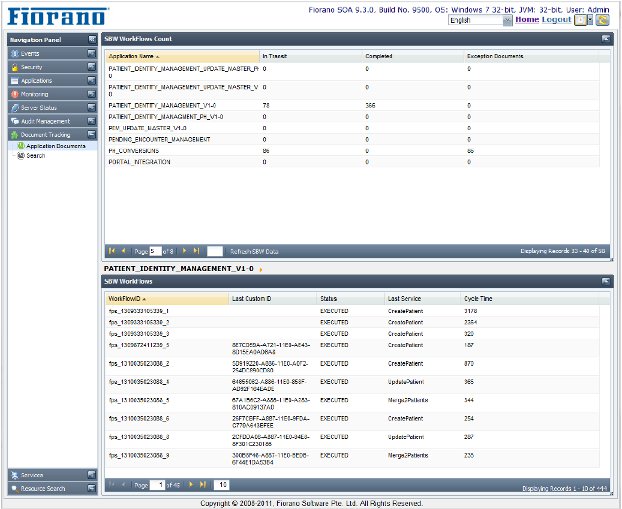Click page size field showing 10
Screen dimensions: 622x509
click(221, 485)
